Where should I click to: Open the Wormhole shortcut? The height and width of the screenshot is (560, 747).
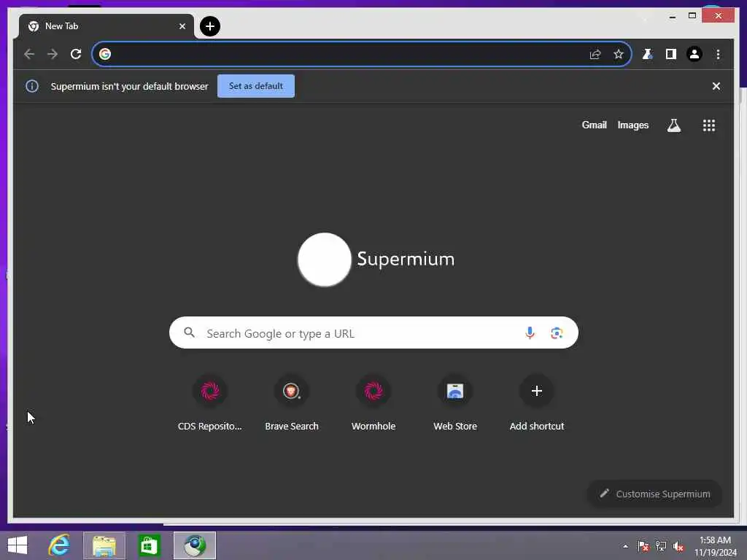coord(373,404)
